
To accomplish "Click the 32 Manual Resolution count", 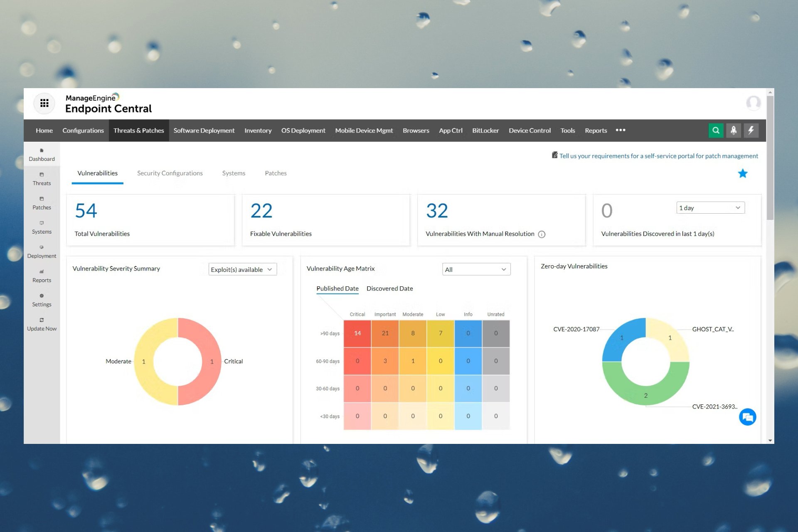I will (437, 211).
